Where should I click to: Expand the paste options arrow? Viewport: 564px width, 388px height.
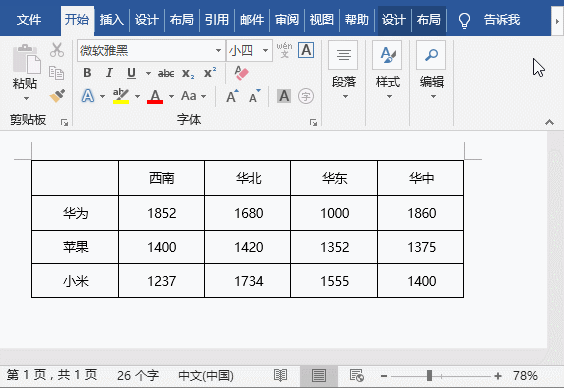click(x=26, y=98)
